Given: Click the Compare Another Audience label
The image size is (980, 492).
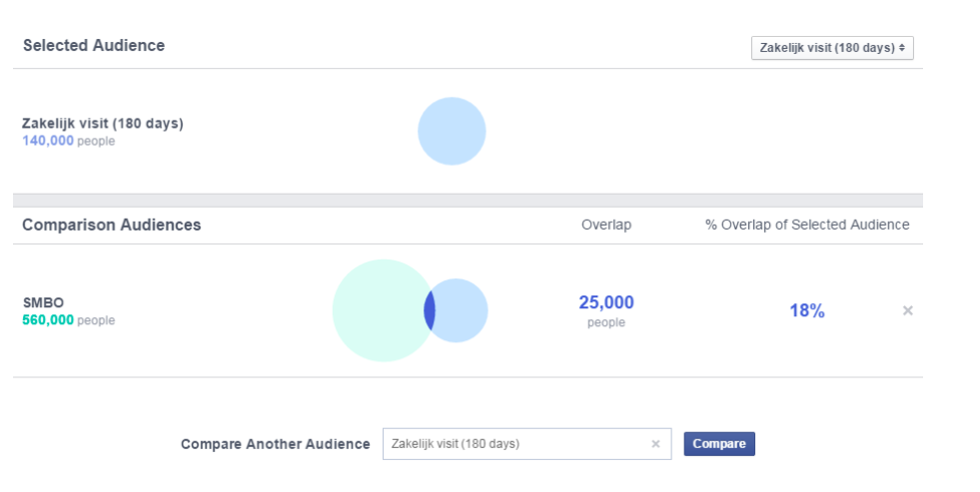Looking at the screenshot, I should click(275, 444).
